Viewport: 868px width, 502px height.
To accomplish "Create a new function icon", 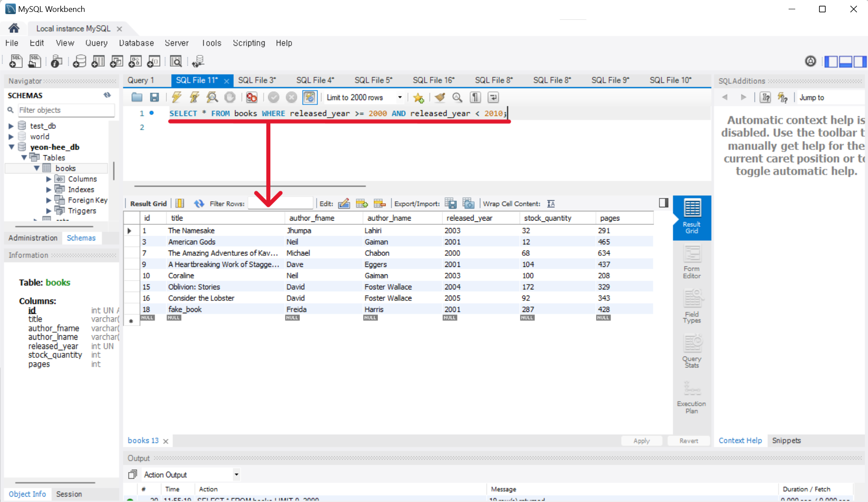I will 153,61.
